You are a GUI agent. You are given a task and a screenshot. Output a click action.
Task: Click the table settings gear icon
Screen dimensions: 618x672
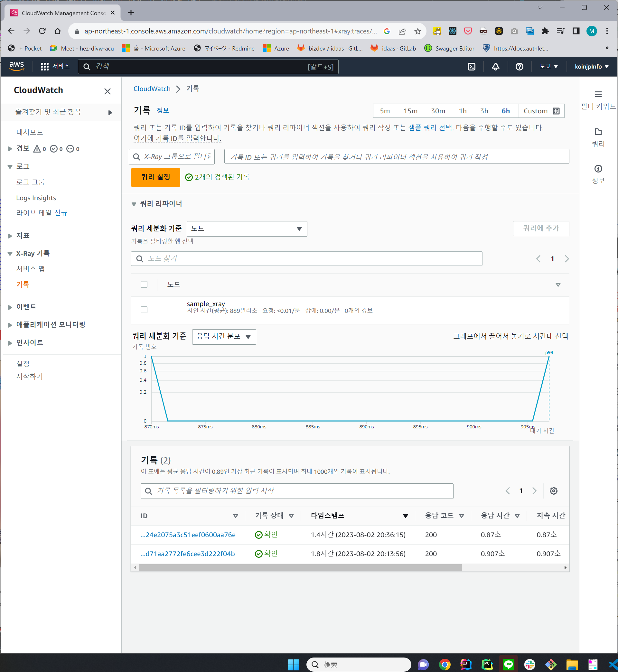pyautogui.click(x=553, y=491)
